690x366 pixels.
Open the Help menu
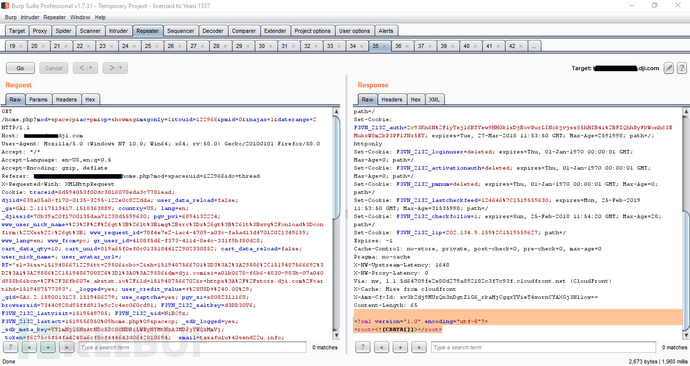100,18
